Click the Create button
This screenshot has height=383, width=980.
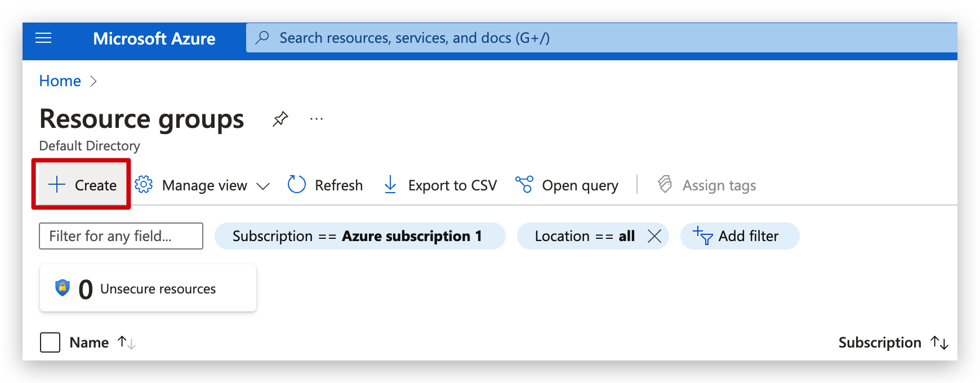82,185
